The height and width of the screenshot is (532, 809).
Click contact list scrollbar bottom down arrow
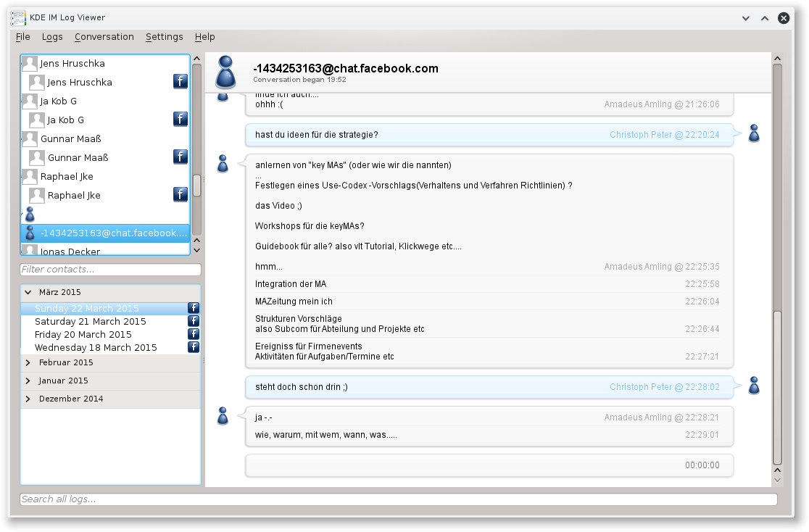pyautogui.click(x=196, y=250)
